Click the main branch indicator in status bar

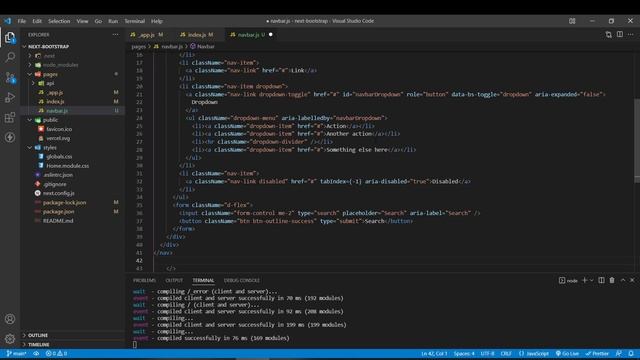(x=16, y=353)
